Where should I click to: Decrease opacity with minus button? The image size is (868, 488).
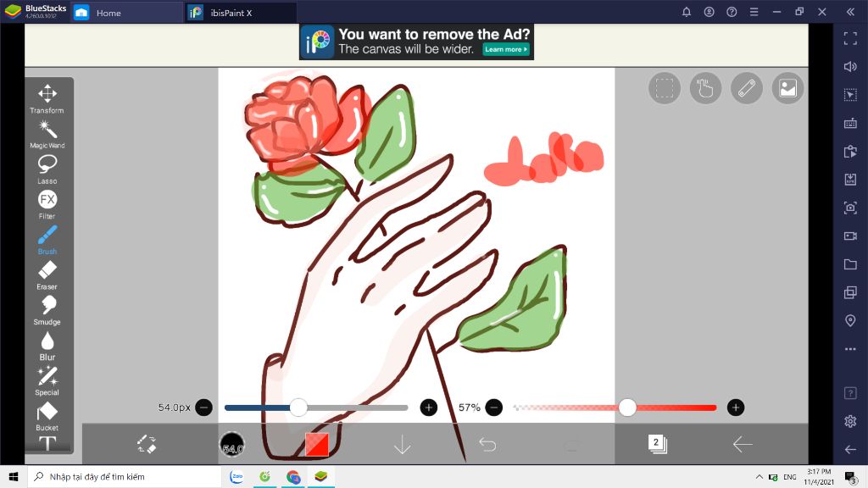click(x=494, y=408)
